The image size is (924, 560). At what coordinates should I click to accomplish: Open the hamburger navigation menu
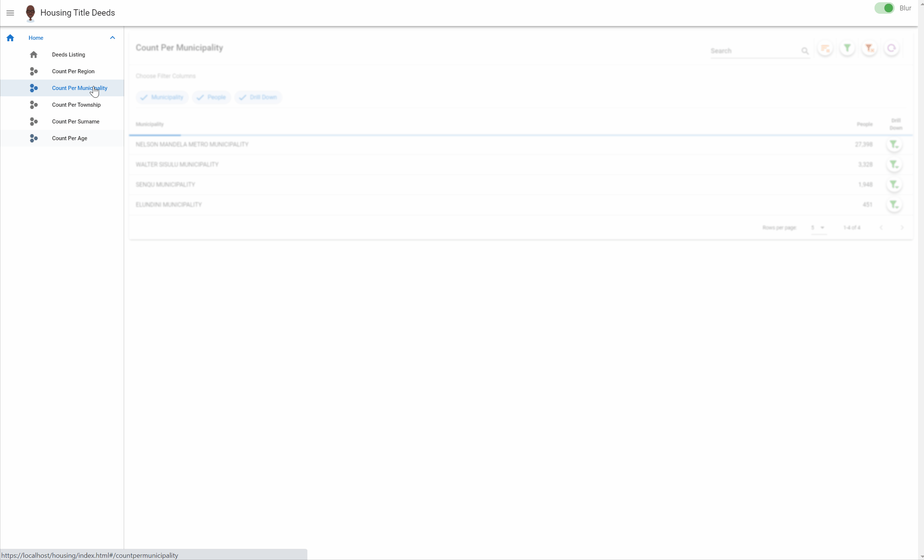(10, 13)
